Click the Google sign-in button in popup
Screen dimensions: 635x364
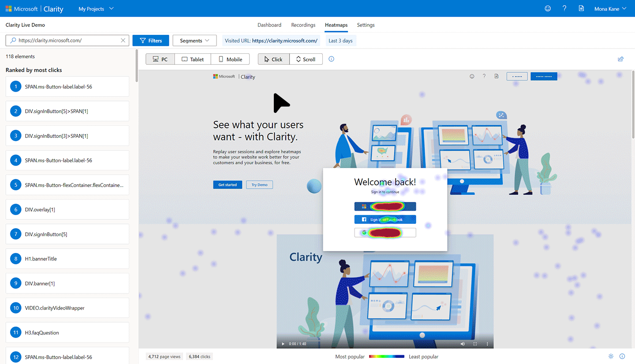[385, 233]
